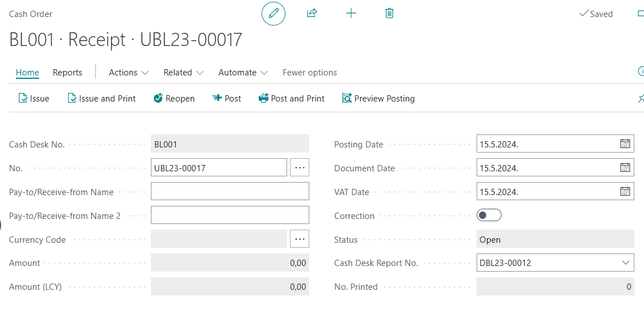Click the Status value Open

(x=490, y=239)
